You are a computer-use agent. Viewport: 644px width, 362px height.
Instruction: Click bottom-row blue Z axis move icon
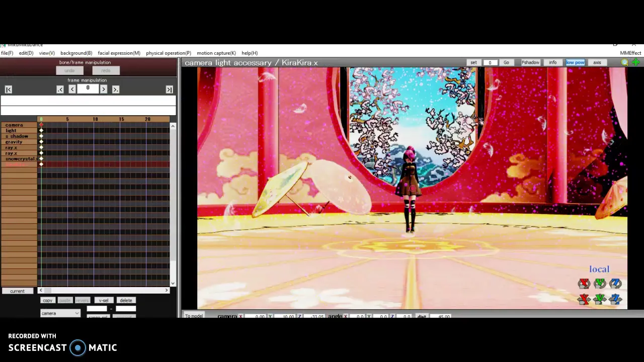[615, 300]
